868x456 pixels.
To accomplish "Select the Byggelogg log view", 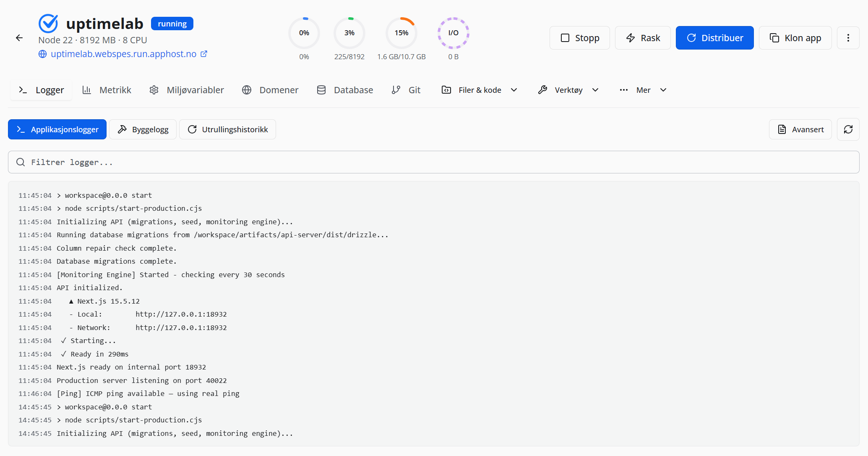I will pyautogui.click(x=143, y=129).
